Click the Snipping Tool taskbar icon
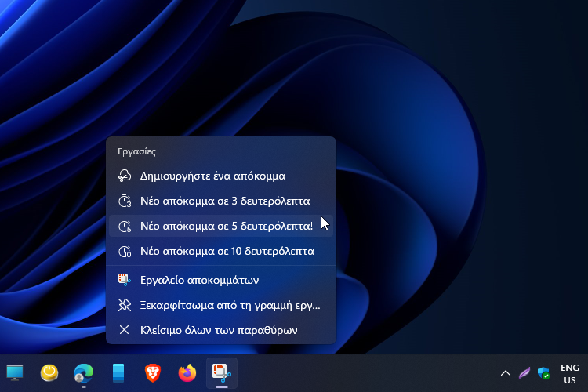Screen dimensions: 588x392 pyautogui.click(x=222, y=373)
